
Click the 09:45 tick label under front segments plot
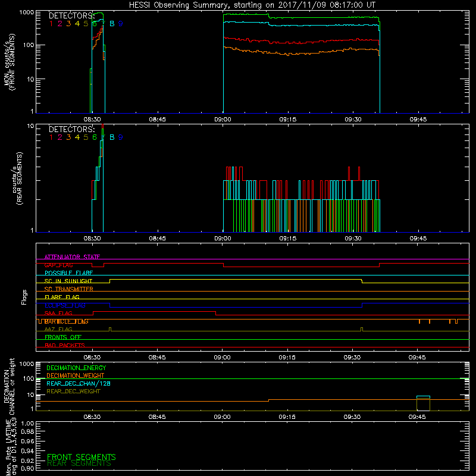[x=418, y=120]
